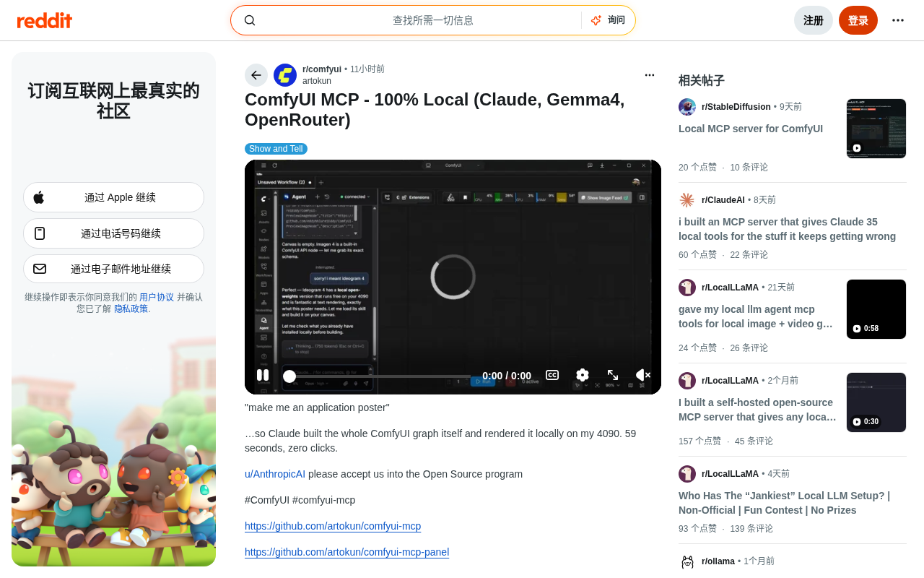Click the search magnifier icon
924x578 pixels.
[x=250, y=20]
